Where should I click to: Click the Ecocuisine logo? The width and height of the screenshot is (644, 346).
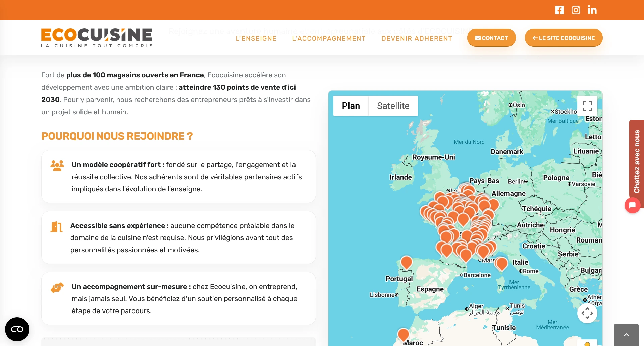[x=97, y=38]
